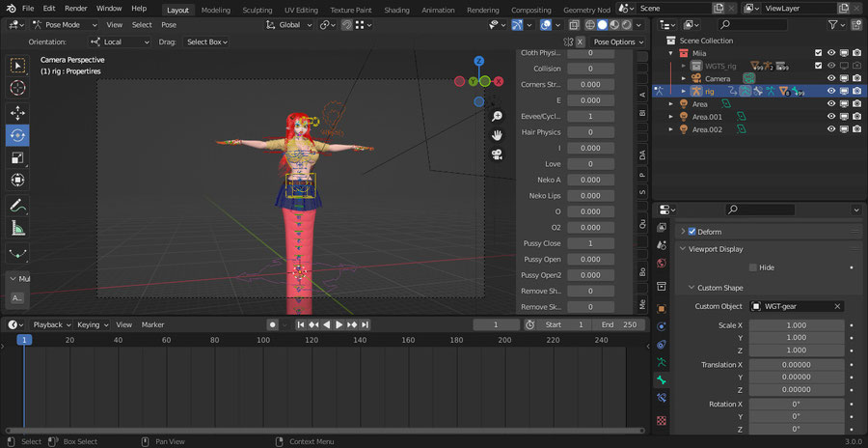This screenshot has width=868, height=448.
Task: Enable the Hide checkbox under Viewport Display
Action: point(752,267)
